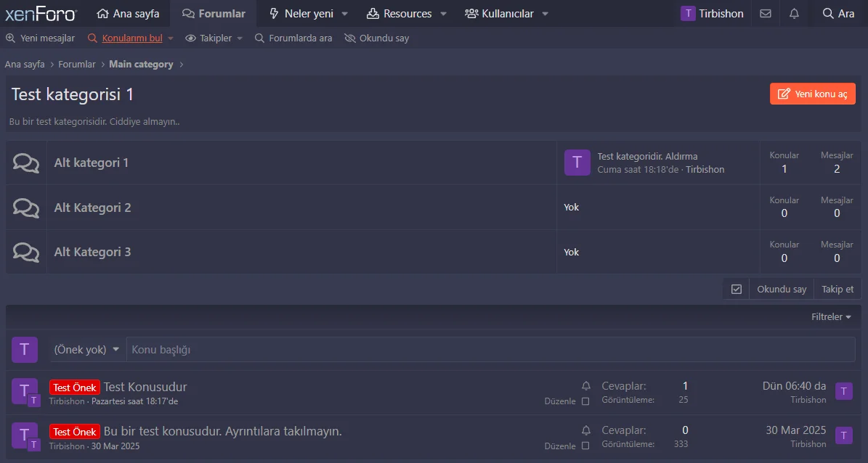This screenshot has height=463, width=868.
Task: Click the Okundu say crossed-eye icon
Action: point(350,38)
